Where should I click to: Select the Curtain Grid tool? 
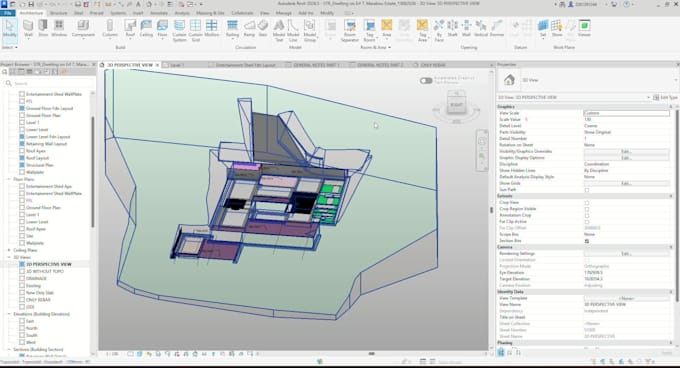pos(195,30)
